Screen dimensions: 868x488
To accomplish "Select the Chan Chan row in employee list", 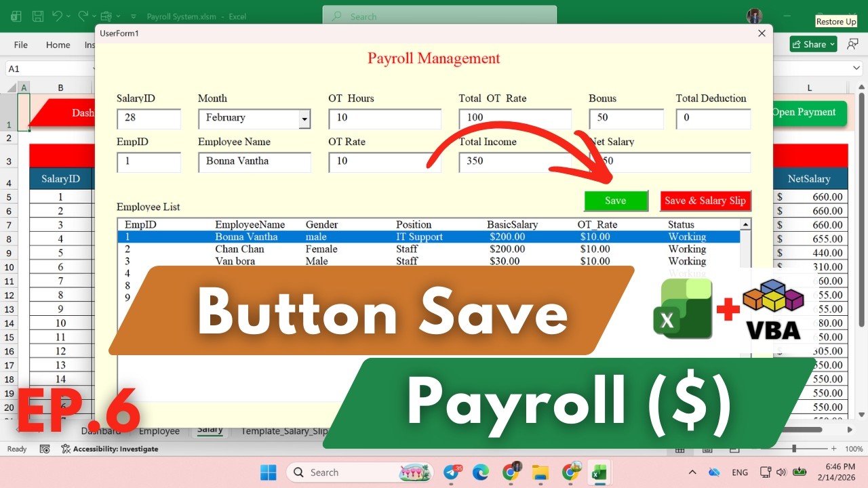I will 429,249.
